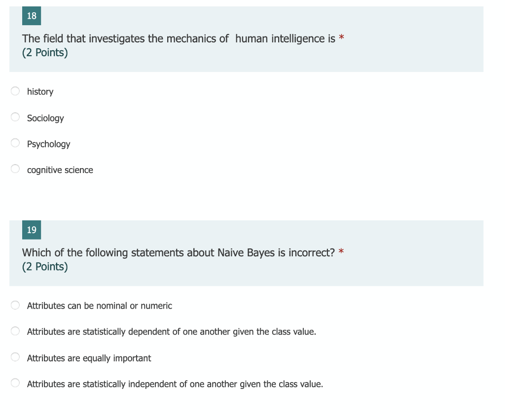Screen dimensions: 505x420
Task: Select 'Attributes are equally important'
Action: 15,357
